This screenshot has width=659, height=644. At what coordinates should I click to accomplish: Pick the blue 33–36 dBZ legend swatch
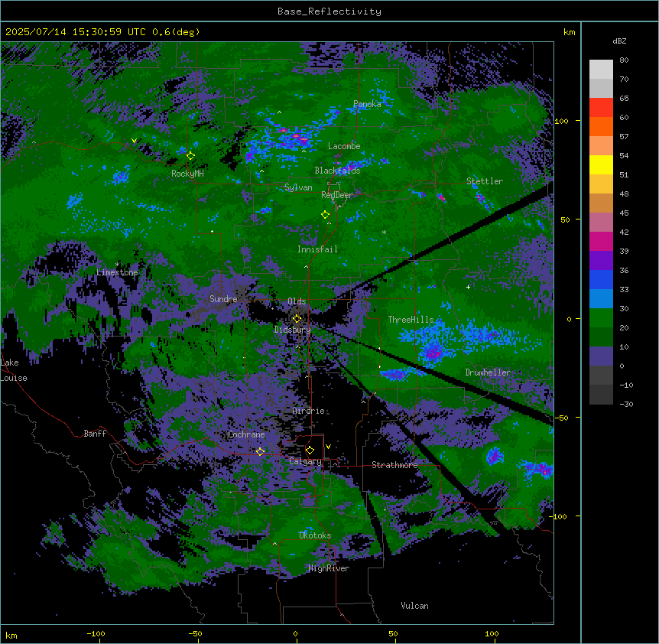click(601, 280)
